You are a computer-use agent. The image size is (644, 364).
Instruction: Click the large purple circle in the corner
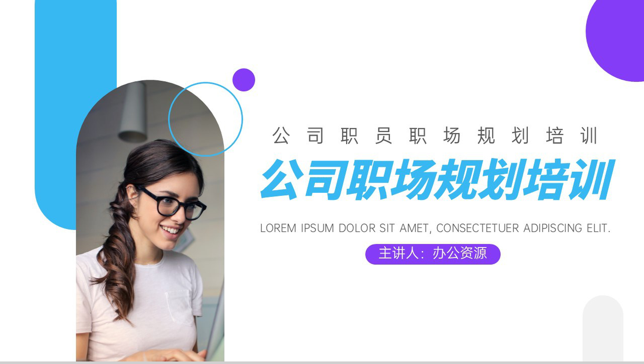(615, 40)
